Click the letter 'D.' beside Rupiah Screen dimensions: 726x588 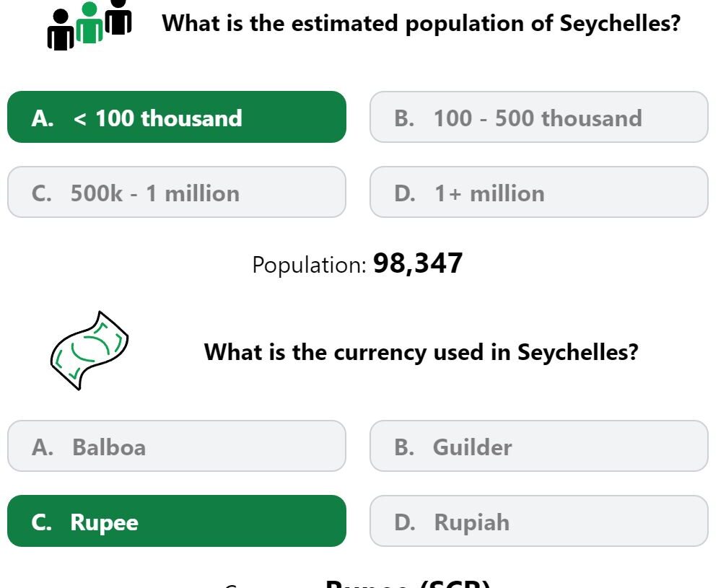point(405,522)
